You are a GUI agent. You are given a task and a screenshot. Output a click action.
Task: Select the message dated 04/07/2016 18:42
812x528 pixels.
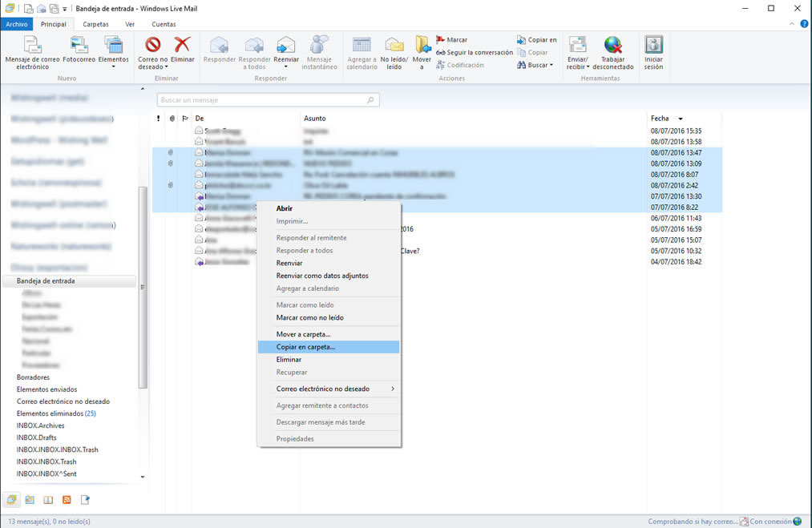(437, 262)
